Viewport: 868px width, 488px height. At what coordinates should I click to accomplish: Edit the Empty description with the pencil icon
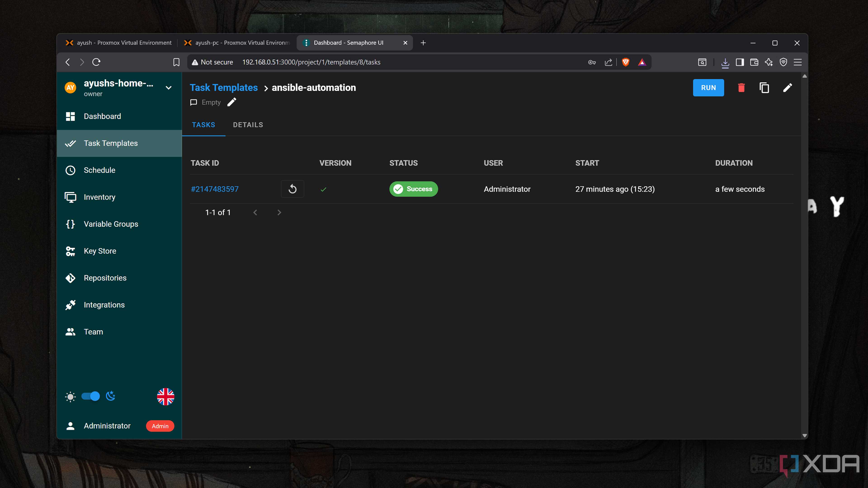click(232, 102)
